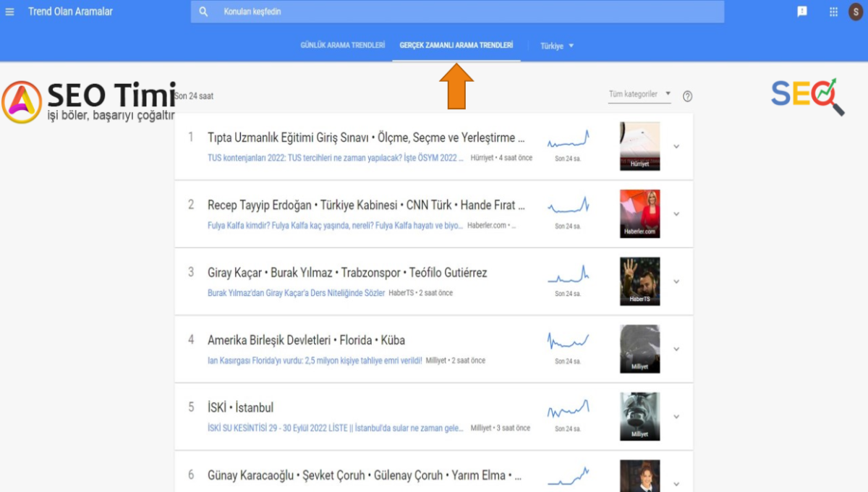Focus the Konuları keşfedin search field

coord(457,12)
